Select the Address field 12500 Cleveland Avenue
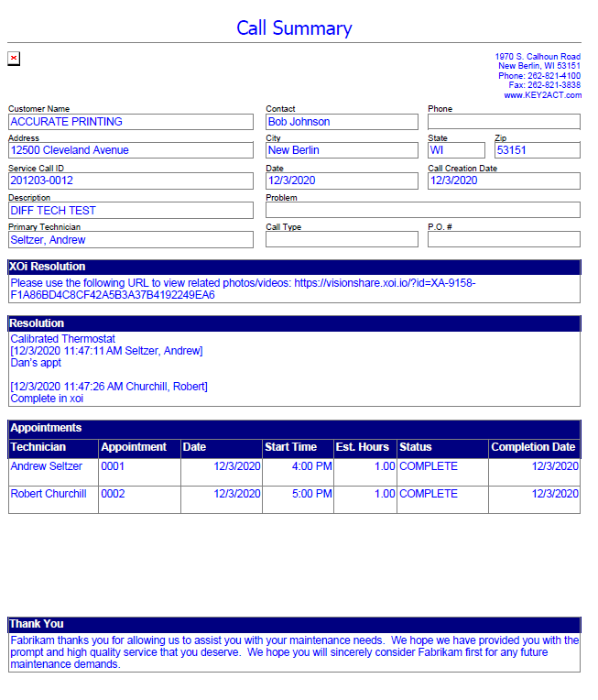The height and width of the screenshot is (700, 598). pyautogui.click(x=130, y=150)
